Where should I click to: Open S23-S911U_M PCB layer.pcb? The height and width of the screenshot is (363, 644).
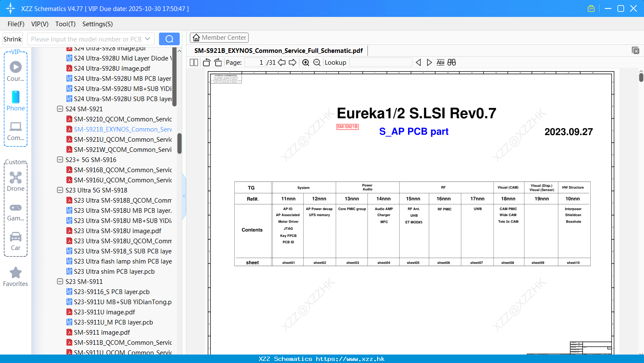110,322
